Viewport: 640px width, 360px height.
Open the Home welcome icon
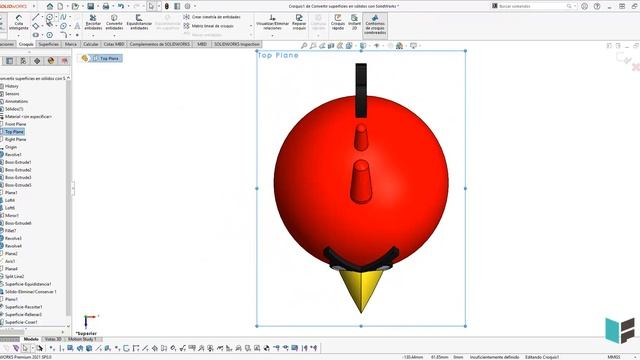(49, 6)
